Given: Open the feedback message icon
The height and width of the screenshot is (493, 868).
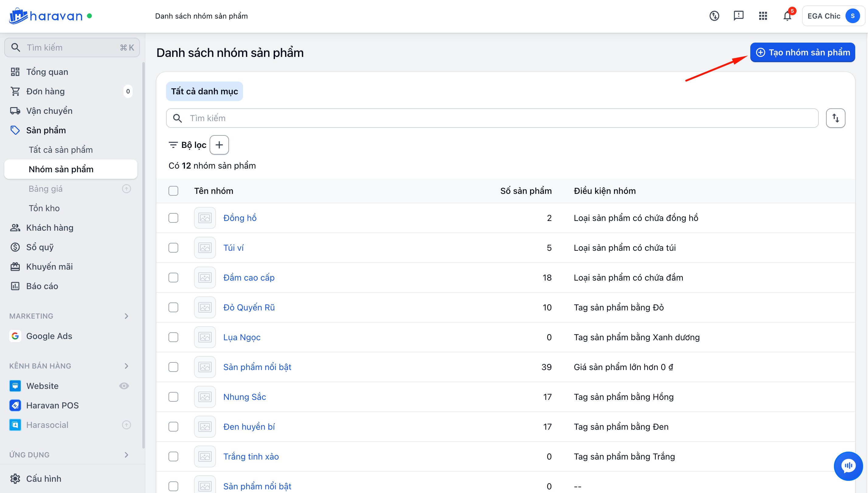Looking at the screenshot, I should coord(738,16).
